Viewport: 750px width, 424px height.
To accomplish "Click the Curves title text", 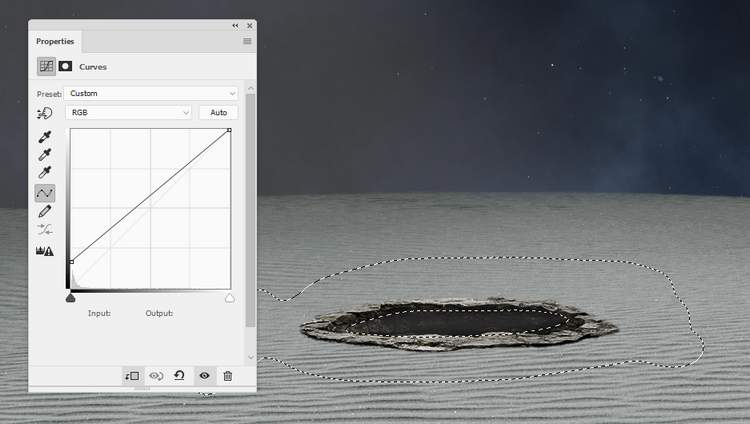I will [x=93, y=67].
